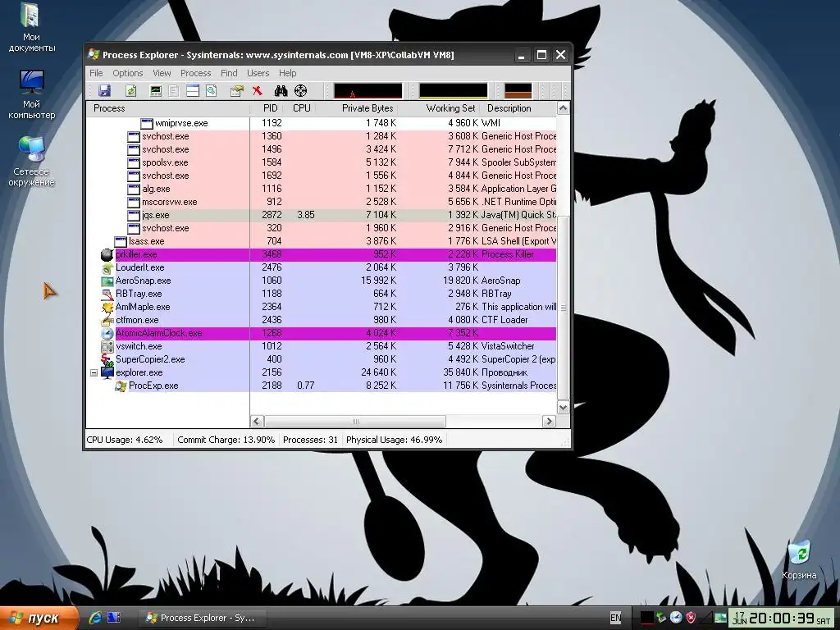Sort by the PID column header
Screen dimensions: 840x630
click(x=268, y=108)
